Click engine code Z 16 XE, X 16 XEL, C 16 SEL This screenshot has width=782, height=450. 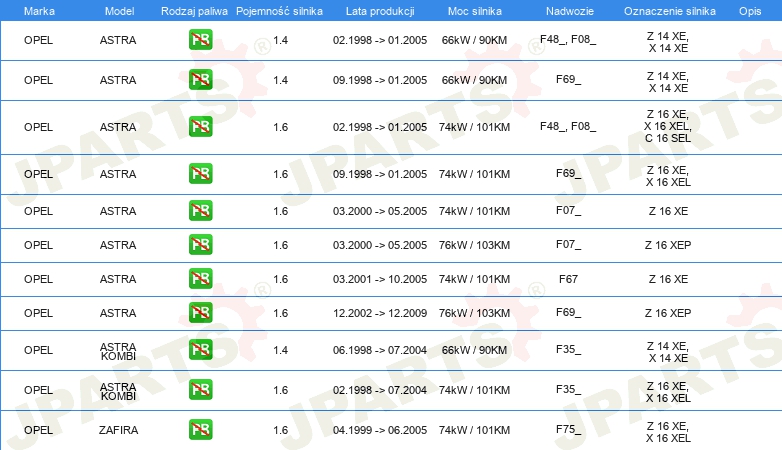(x=668, y=126)
